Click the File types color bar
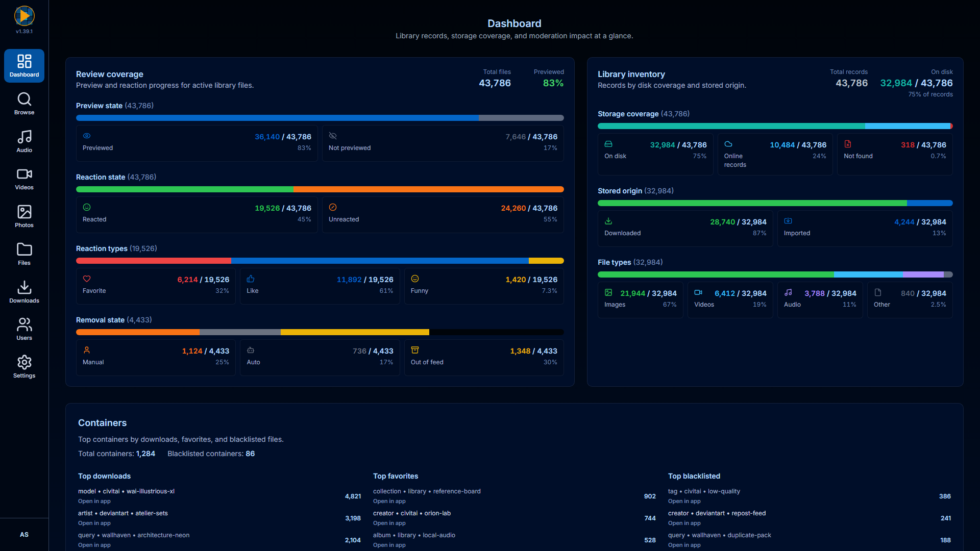 [775, 274]
